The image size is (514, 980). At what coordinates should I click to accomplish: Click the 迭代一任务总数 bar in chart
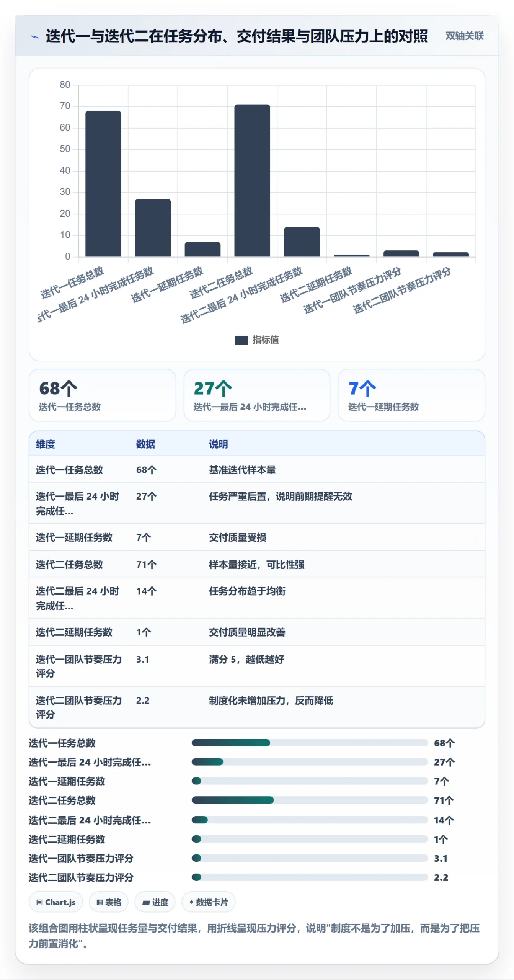103,184
